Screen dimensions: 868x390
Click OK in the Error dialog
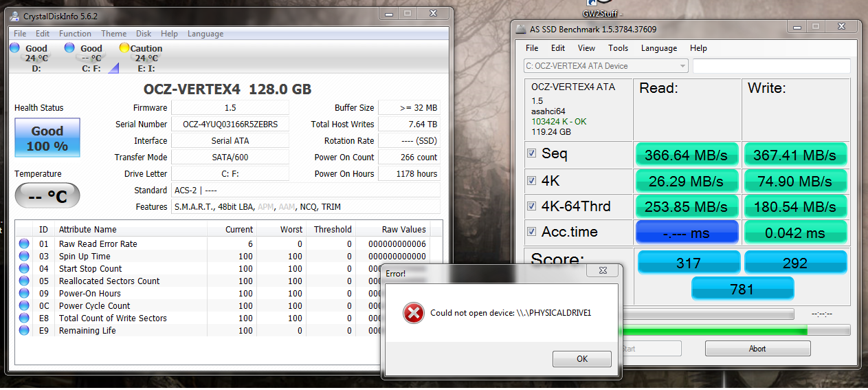582,359
